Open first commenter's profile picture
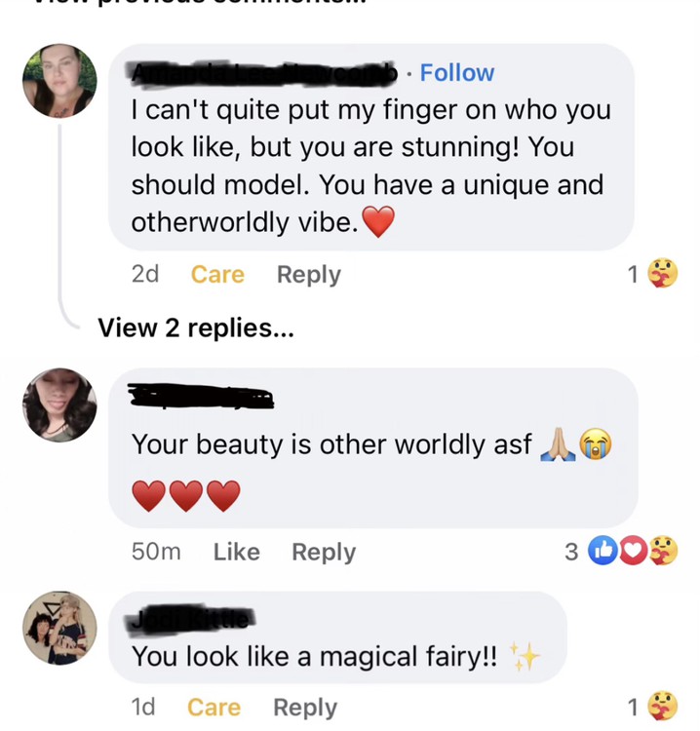Image resolution: width=700 pixels, height=731 pixels. click(60, 81)
